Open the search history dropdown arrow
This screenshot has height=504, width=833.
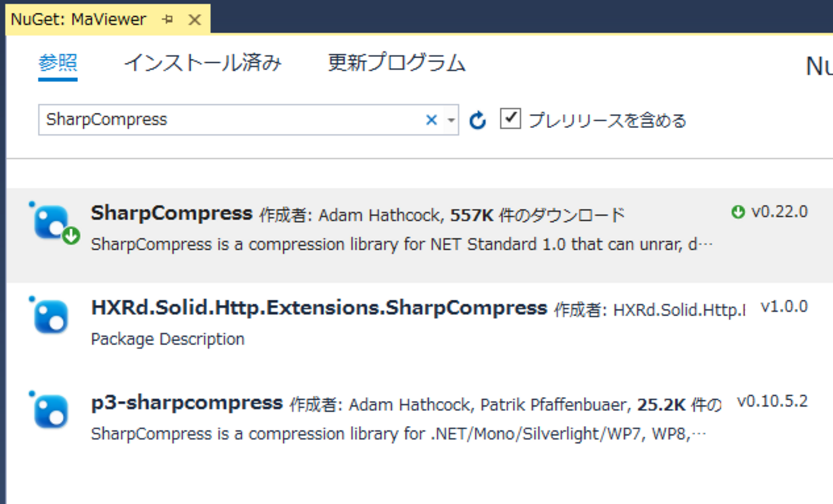(x=451, y=120)
